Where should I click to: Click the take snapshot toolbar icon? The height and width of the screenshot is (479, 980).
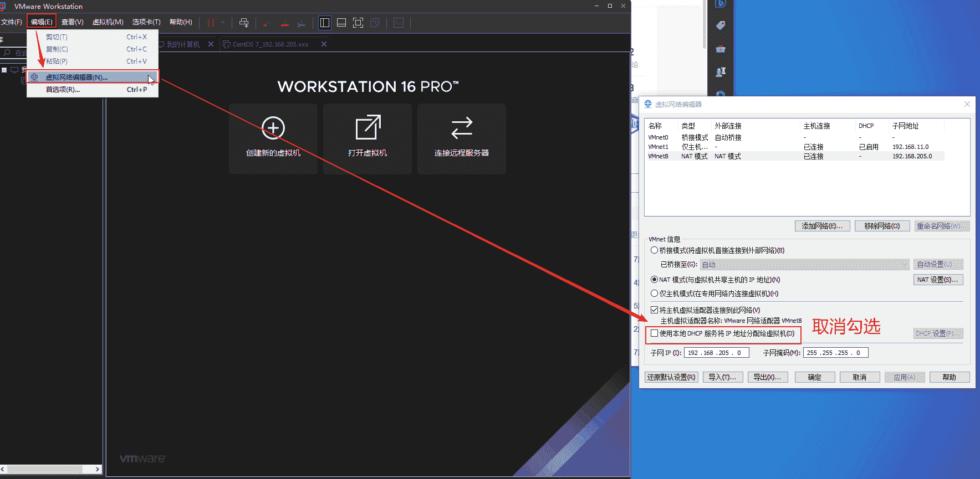tap(266, 23)
